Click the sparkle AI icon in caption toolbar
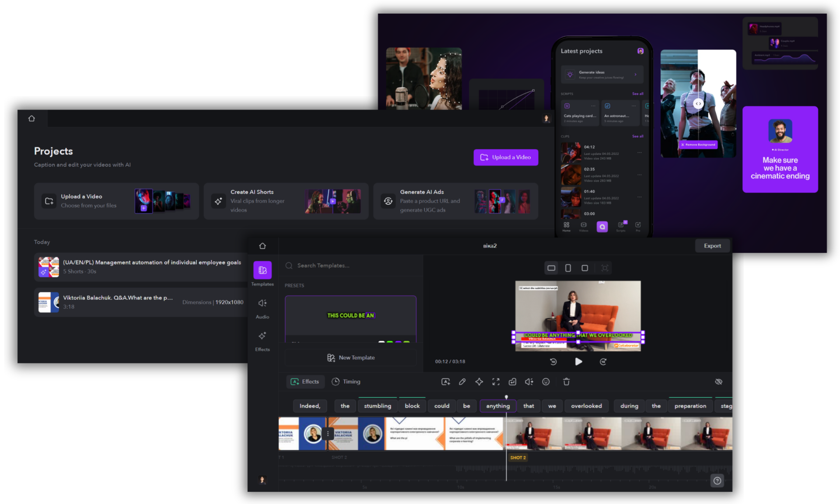This screenshot has height=504, width=840. [479, 382]
